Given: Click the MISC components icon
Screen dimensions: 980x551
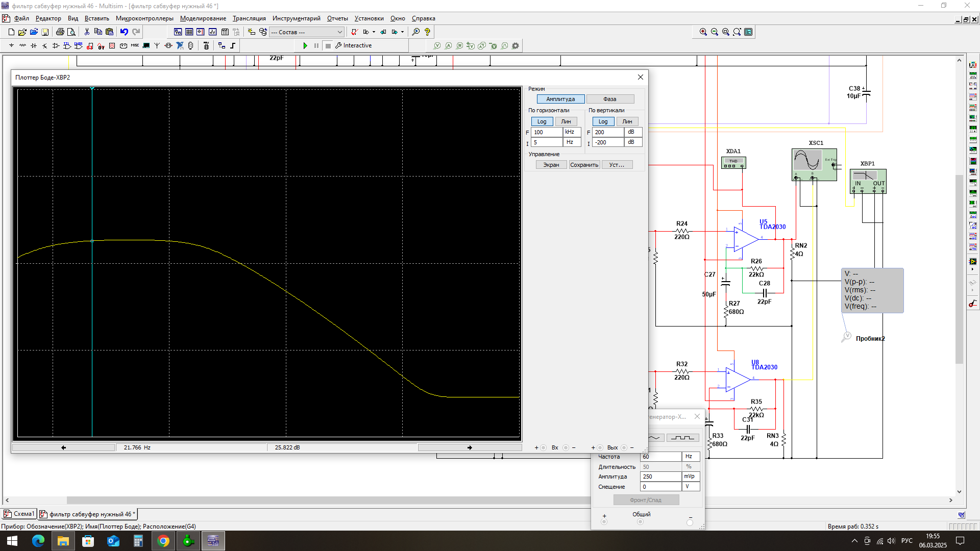Looking at the screenshot, I should coord(135,45).
